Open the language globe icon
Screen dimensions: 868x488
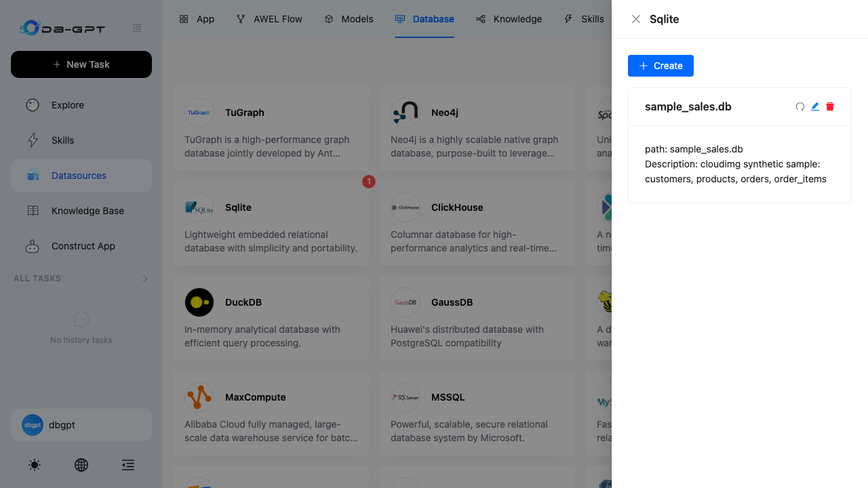(81, 465)
